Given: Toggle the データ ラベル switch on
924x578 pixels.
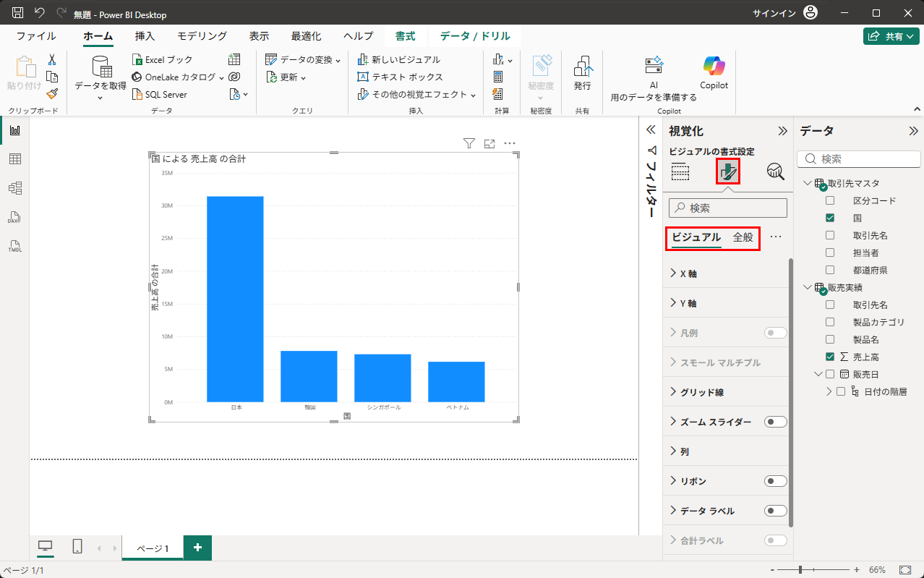Looking at the screenshot, I should [x=776, y=511].
